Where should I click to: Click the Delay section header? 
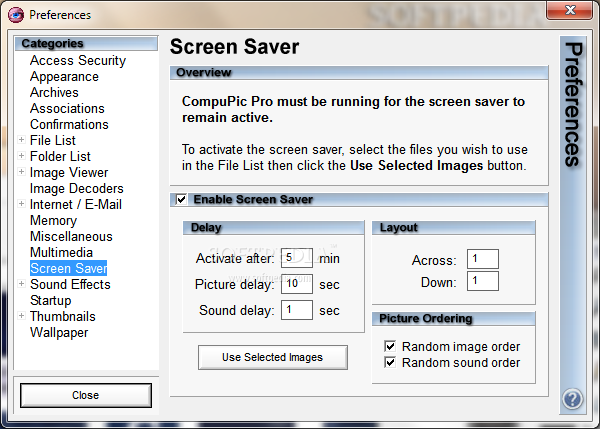[x=274, y=228]
